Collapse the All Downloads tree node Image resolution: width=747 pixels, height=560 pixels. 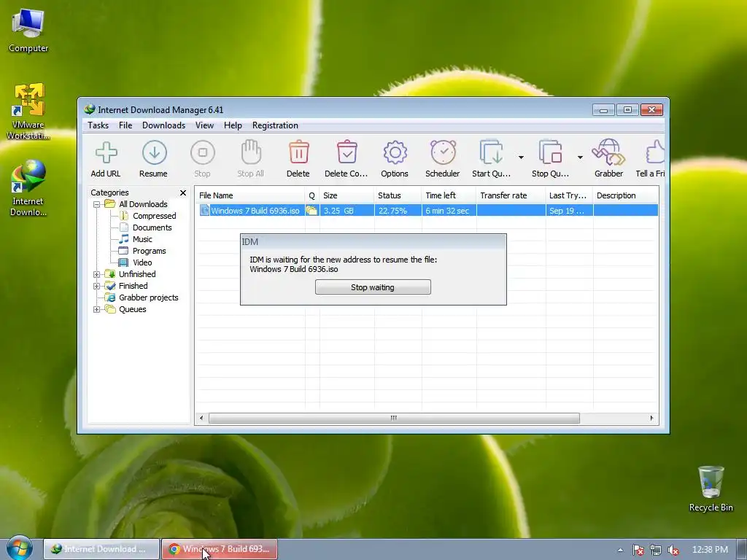(x=97, y=204)
